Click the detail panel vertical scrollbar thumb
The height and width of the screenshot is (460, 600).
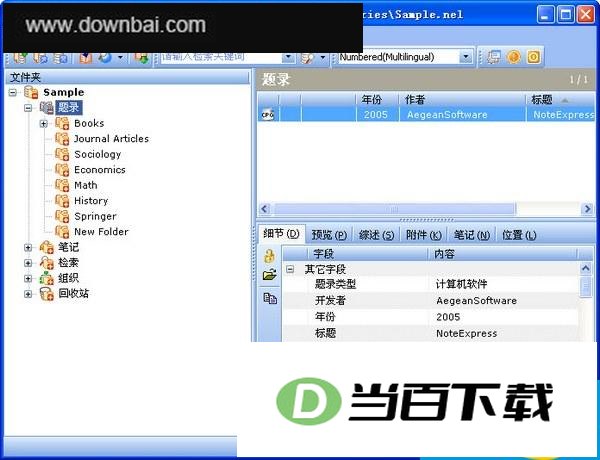coord(585,287)
